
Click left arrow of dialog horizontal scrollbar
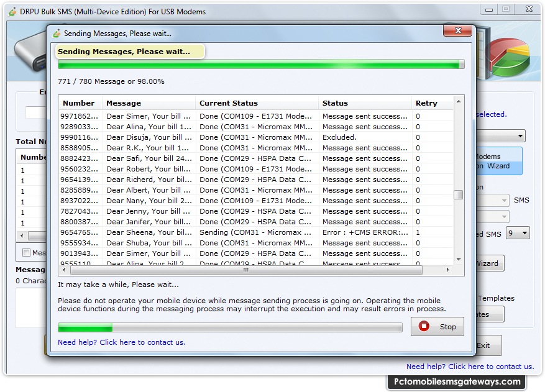click(64, 270)
